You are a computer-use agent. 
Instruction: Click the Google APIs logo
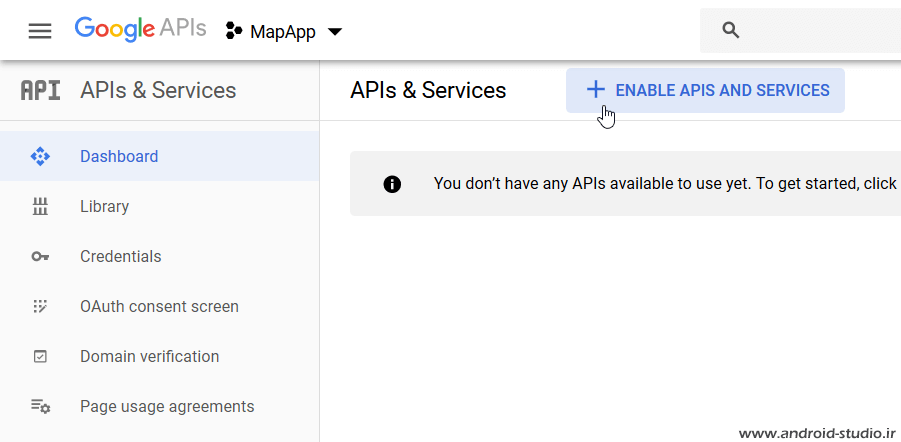(140, 29)
